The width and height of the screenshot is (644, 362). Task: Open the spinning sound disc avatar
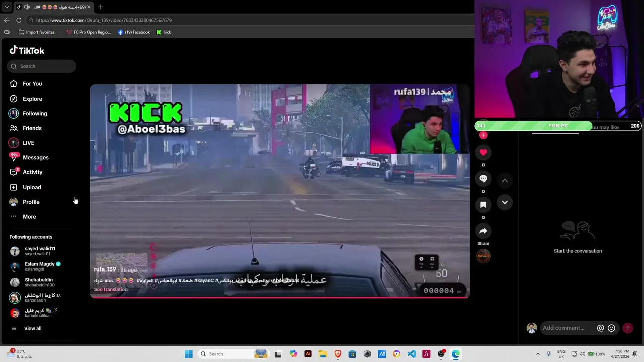point(483,256)
